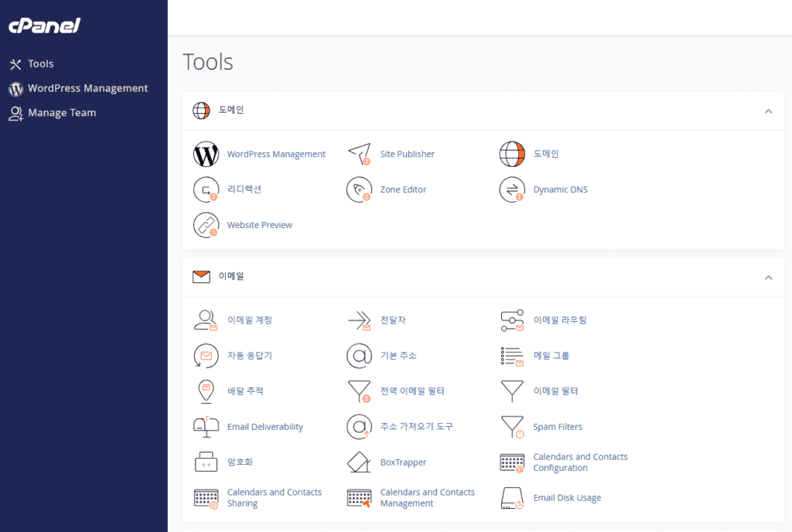Click the cPanel logo
This screenshot has height=532, width=792.
[44, 26]
